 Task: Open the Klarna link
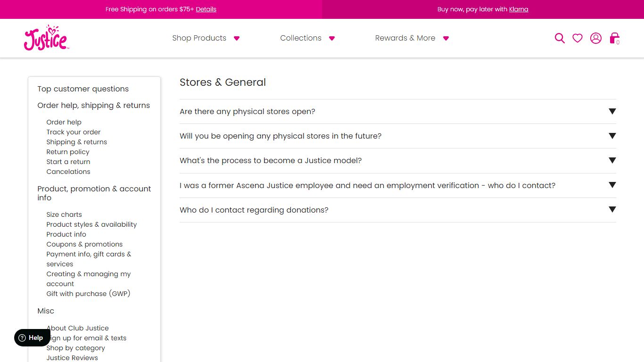point(519,9)
